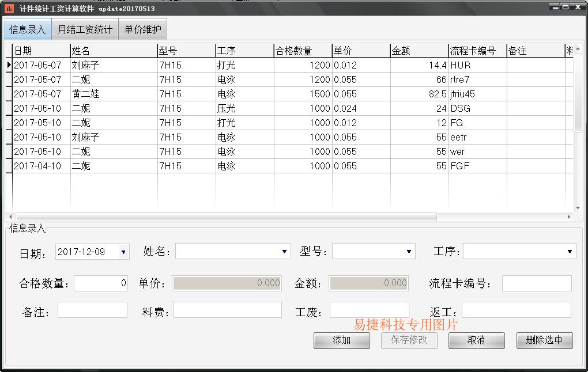Viewport: 588px width, 372px height.
Task: Click the 流程卡编号 column header
Action: [x=478, y=51]
